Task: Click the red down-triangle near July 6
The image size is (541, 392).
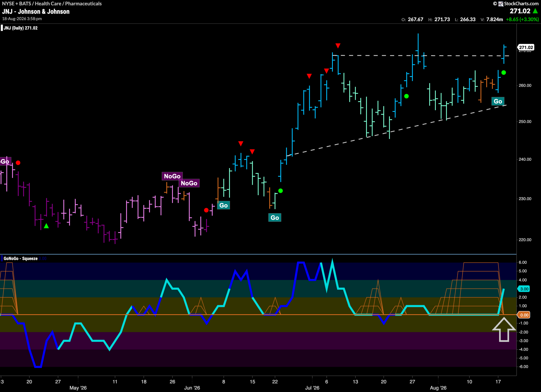Action: coord(326,71)
